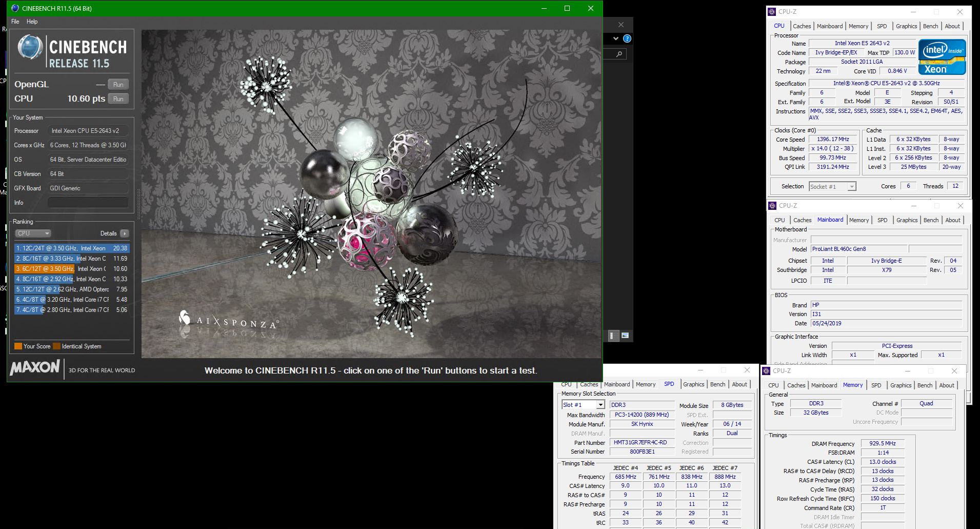Select highlighted ranking row 6C/12T @ 3.50 GHz

[x=72, y=269]
